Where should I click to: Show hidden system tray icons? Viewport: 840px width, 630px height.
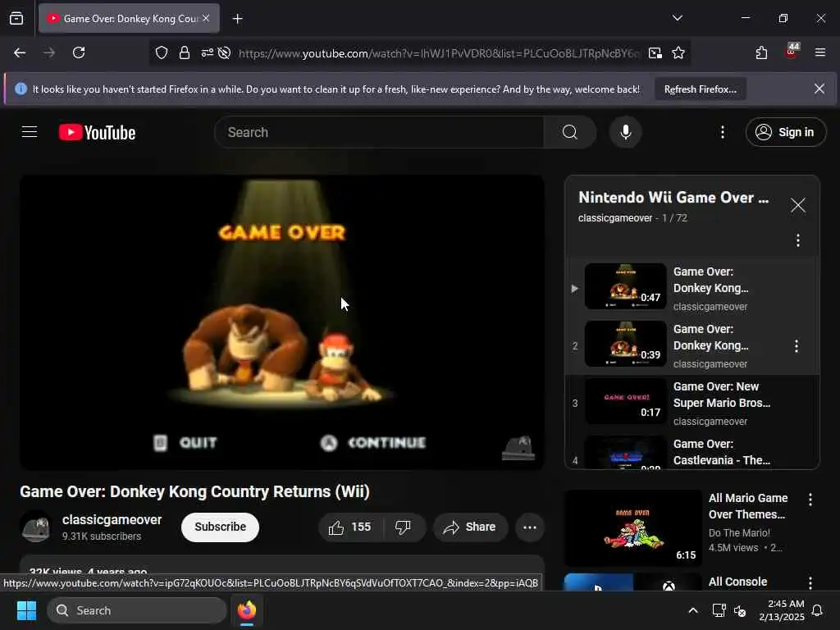692,610
